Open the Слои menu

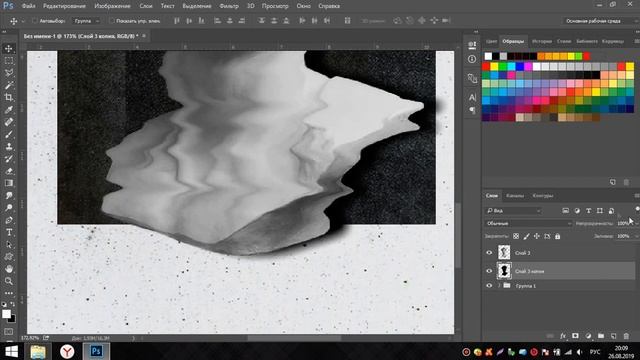click(x=146, y=6)
